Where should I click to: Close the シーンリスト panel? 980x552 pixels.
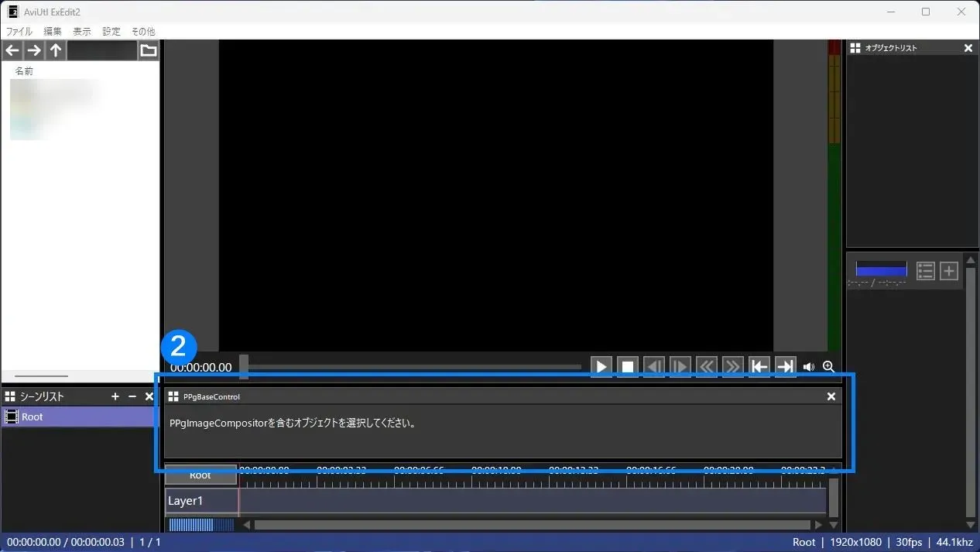click(x=149, y=396)
